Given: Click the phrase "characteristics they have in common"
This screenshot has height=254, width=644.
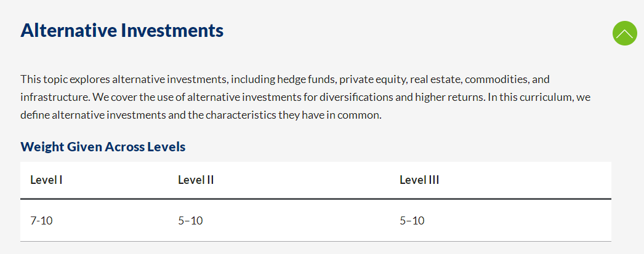Looking at the screenshot, I should (x=293, y=115).
